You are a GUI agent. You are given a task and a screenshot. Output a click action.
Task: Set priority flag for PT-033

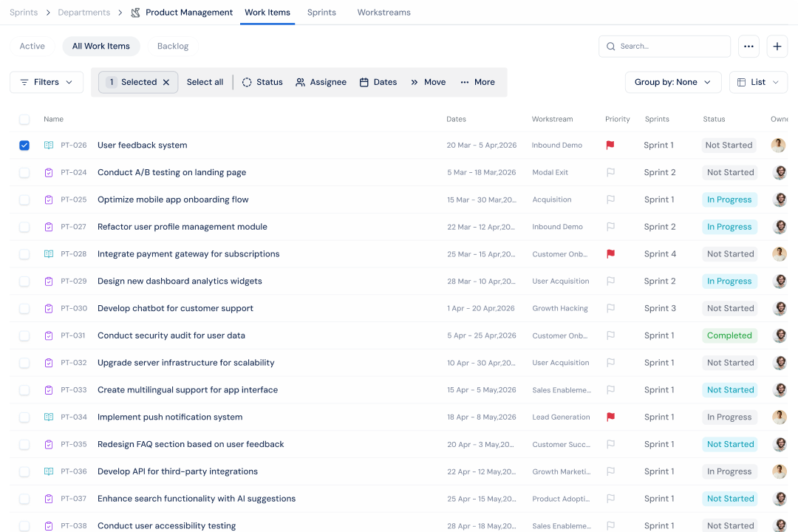point(610,390)
